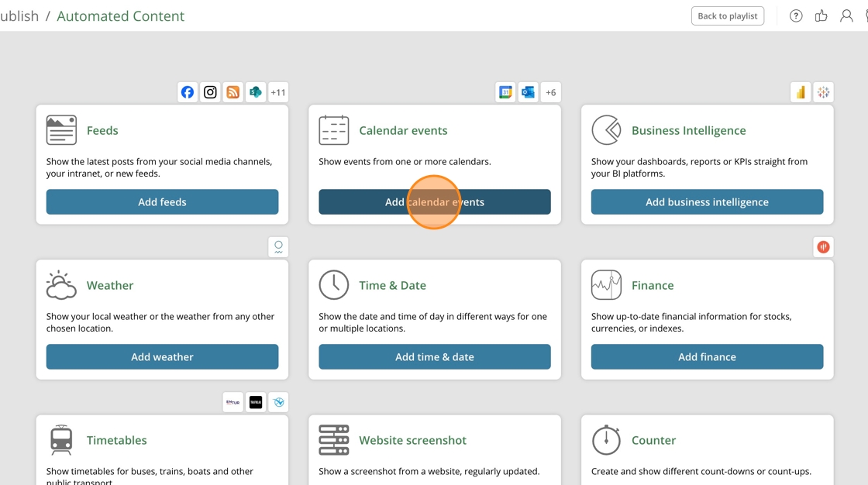
Task: Click the Google Calendar icon above Calendar events
Action: pos(505,92)
